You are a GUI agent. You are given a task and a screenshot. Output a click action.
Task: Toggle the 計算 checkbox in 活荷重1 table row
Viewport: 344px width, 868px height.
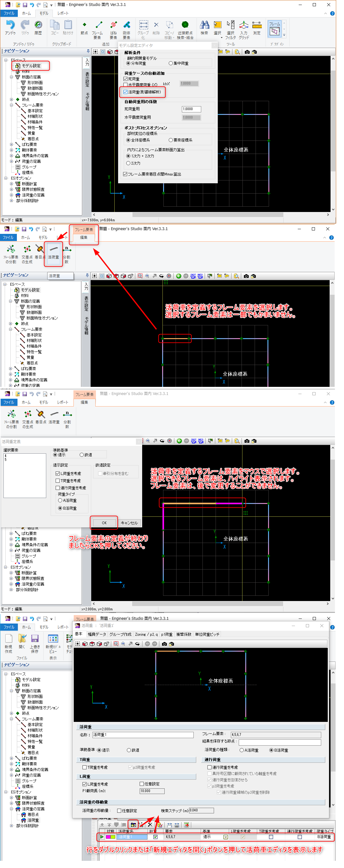click(x=156, y=837)
